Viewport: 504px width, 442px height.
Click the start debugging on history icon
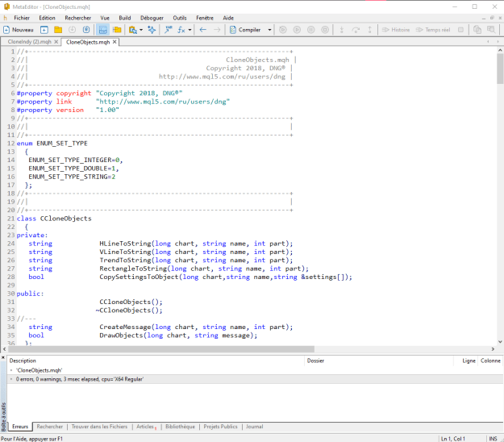pyautogui.click(x=283, y=30)
